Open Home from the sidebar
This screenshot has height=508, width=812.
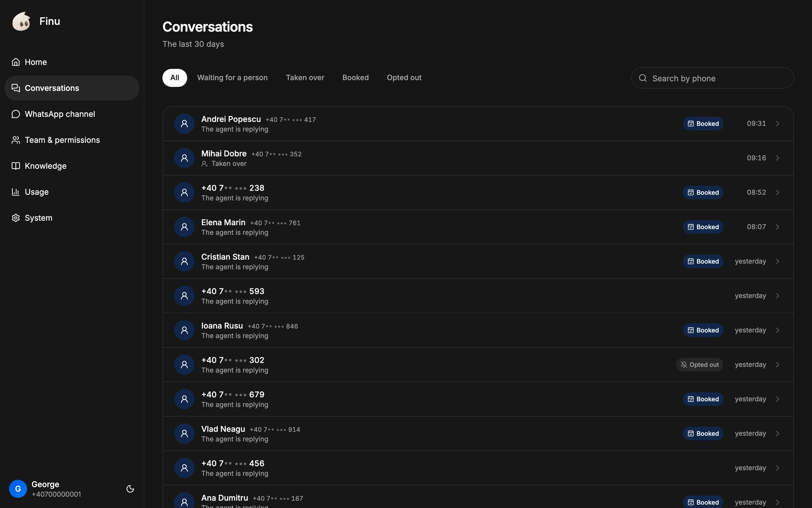72,62
